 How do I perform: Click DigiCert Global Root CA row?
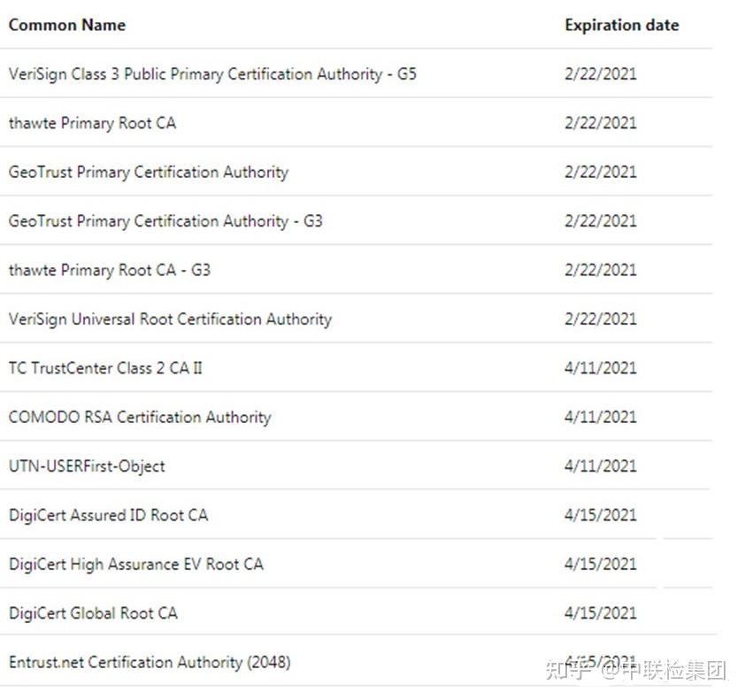point(93,612)
